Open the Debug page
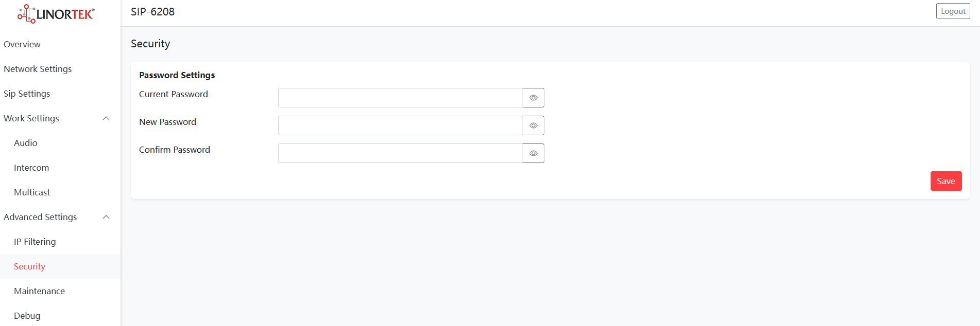980x326 pixels. point(27,316)
